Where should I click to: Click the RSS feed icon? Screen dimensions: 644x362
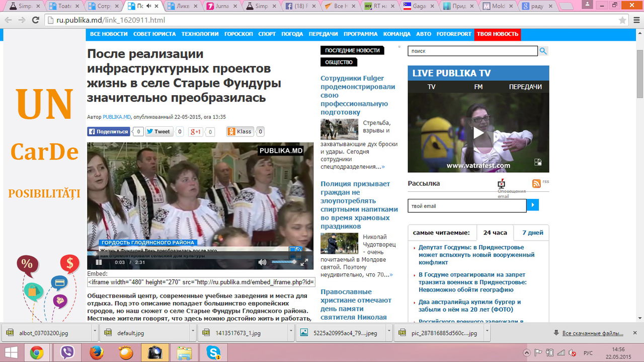(x=536, y=183)
